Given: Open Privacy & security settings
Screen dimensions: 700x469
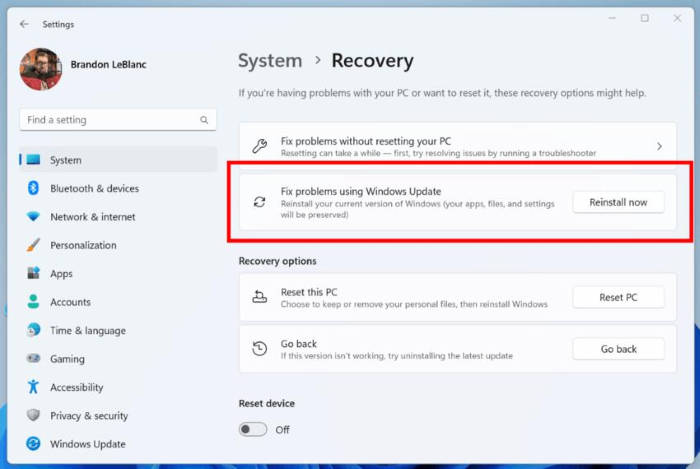Looking at the screenshot, I should click(x=89, y=416).
